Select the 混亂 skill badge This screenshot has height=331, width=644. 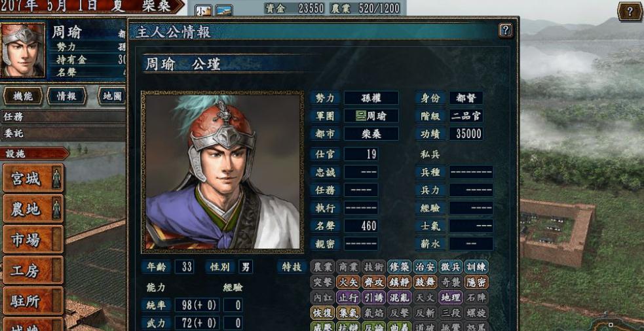(399, 297)
